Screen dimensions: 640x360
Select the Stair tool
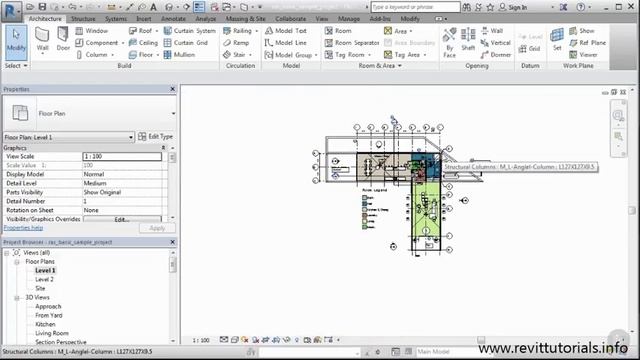click(x=234, y=54)
